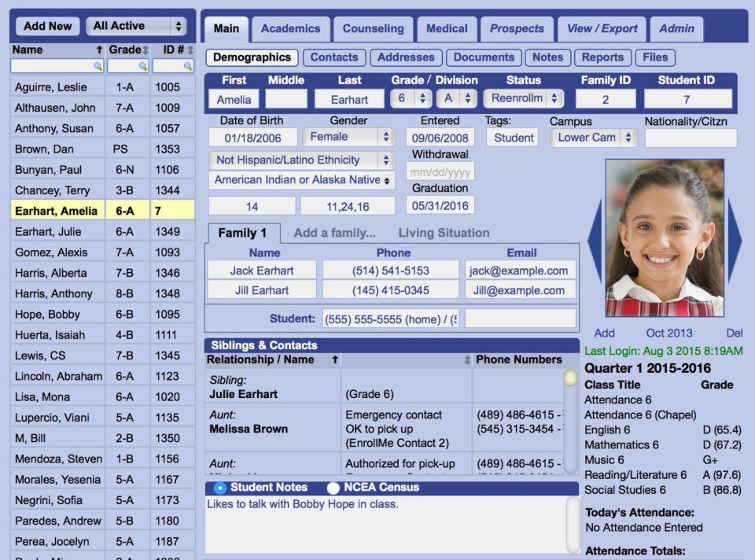Show previous student photo with left arrow
755x560 pixels.
pos(595,240)
